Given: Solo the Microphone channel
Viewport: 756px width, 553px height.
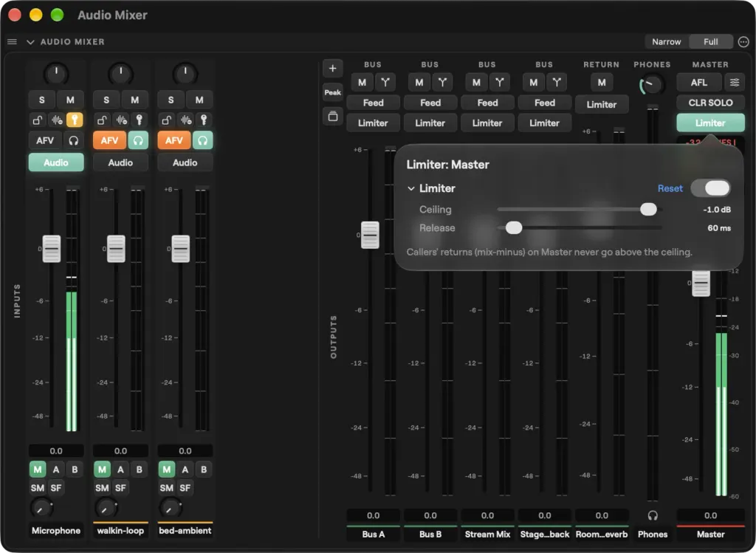Looking at the screenshot, I should [x=42, y=100].
